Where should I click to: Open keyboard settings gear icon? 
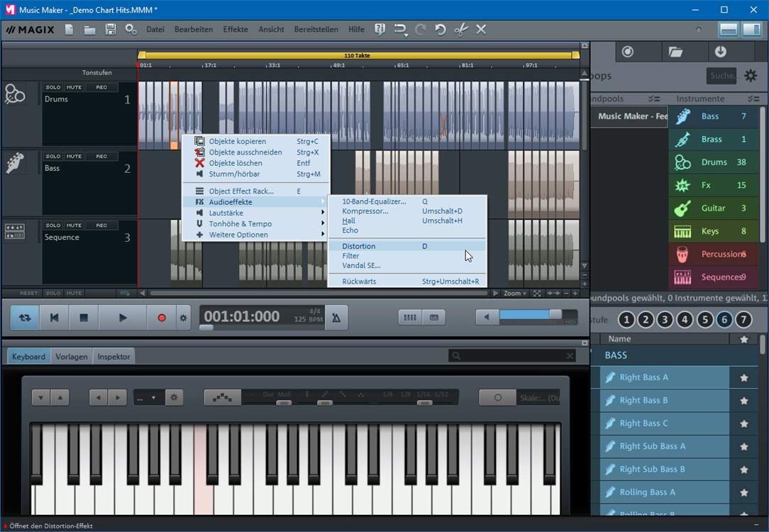point(174,397)
